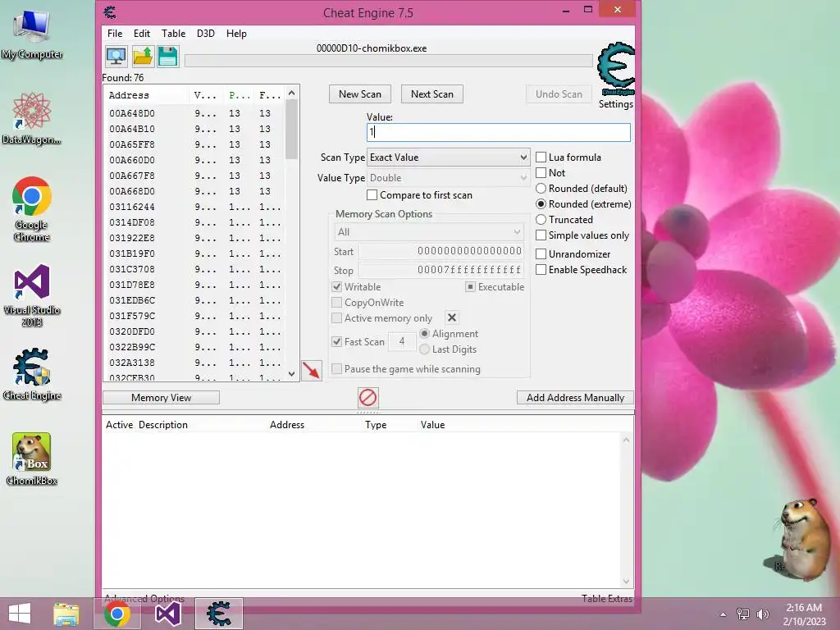Viewport: 840px width, 630px height.
Task: Open Google Chrome desktop shortcut
Action: tap(32, 209)
